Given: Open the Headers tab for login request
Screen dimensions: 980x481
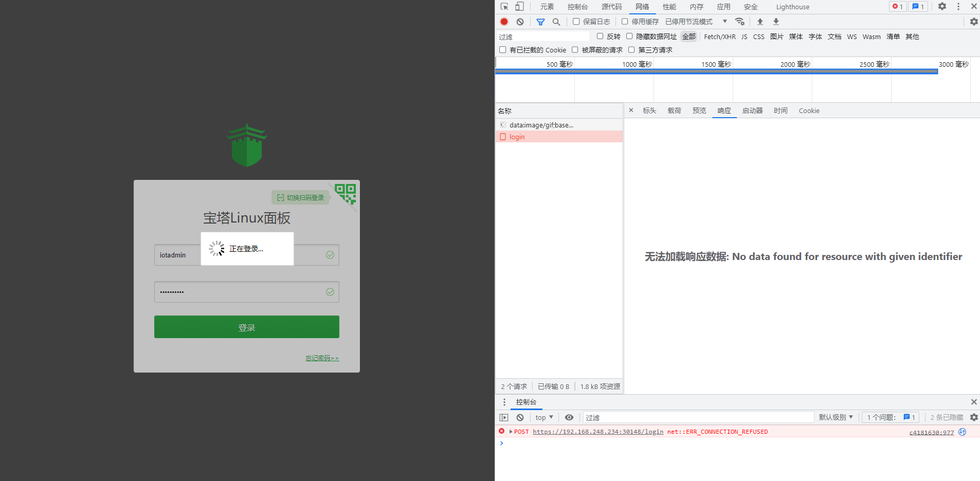Looking at the screenshot, I should pyautogui.click(x=649, y=110).
